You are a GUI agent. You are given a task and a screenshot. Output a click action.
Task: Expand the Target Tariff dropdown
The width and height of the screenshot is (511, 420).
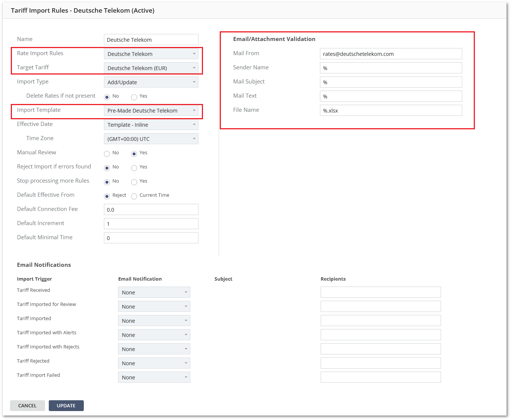click(x=151, y=68)
